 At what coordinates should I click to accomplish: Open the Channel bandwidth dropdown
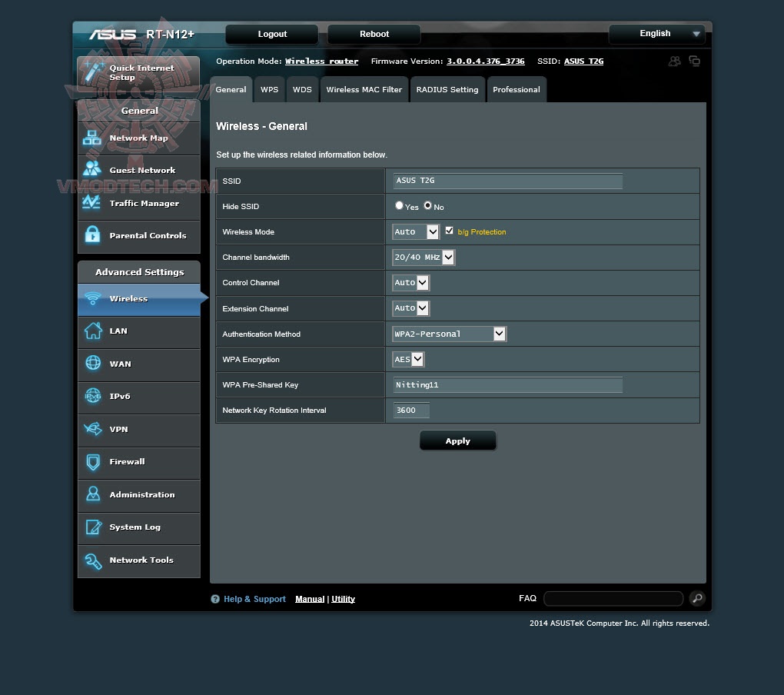pyautogui.click(x=424, y=257)
